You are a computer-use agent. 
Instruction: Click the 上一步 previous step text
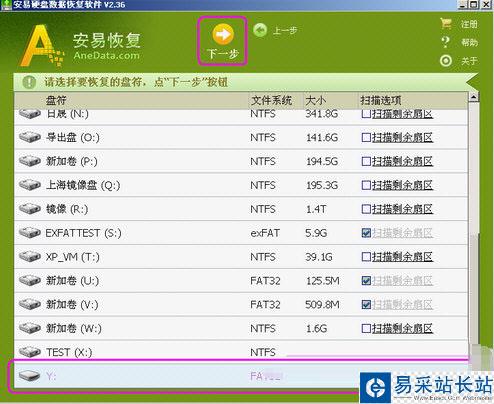pos(285,31)
